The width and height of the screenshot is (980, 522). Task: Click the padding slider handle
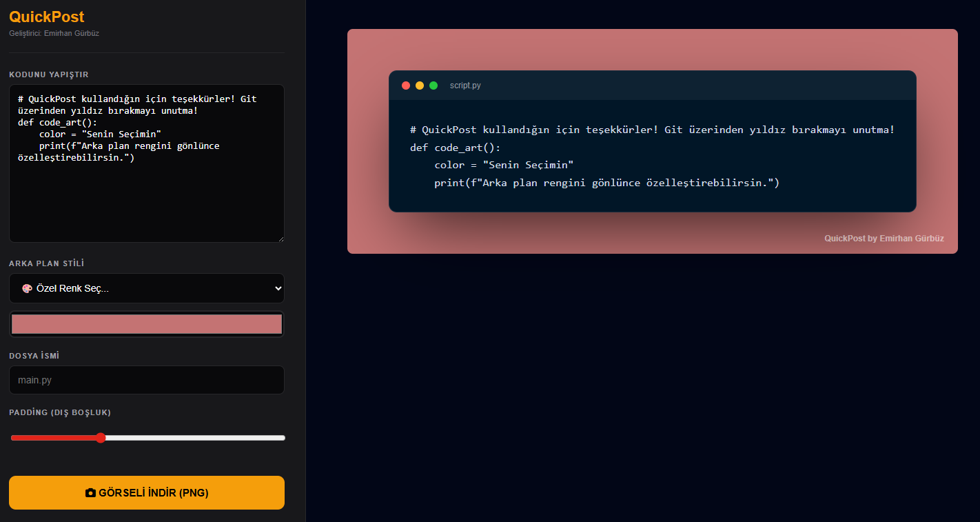101,438
